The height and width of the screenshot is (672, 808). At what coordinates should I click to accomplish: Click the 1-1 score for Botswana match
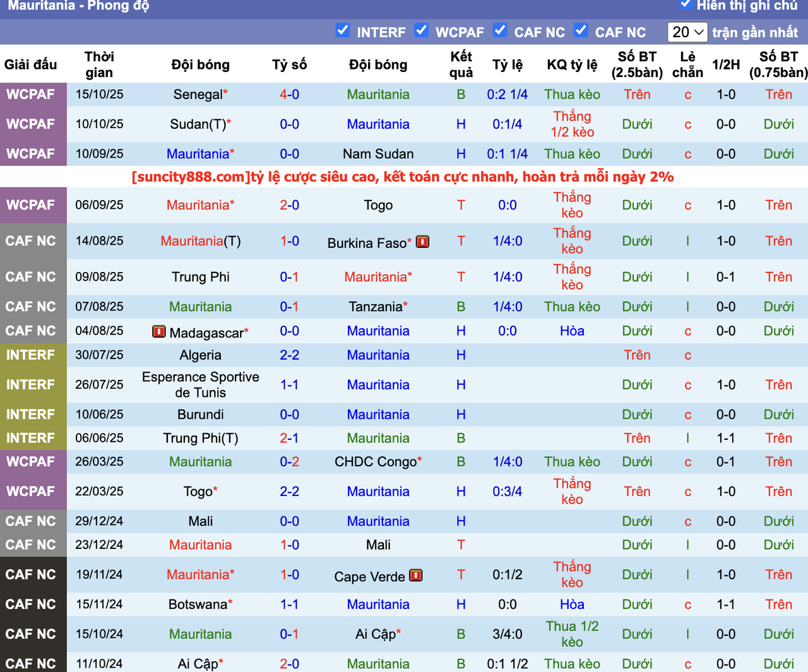coord(289,604)
